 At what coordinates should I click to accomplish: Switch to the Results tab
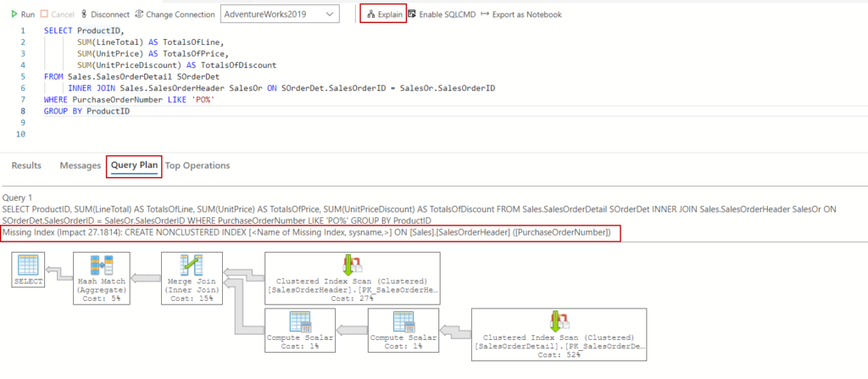pos(26,165)
